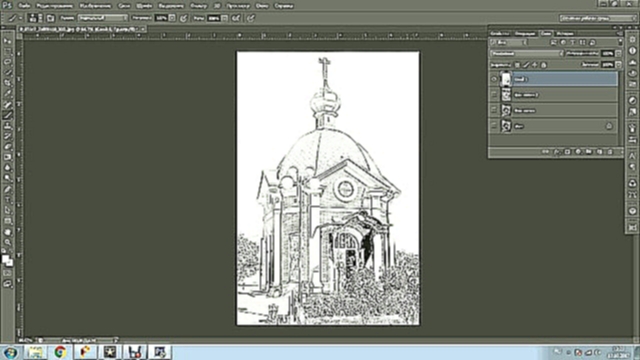
Task: Open the brush opacity arrow in options bar
Action: click(172, 18)
